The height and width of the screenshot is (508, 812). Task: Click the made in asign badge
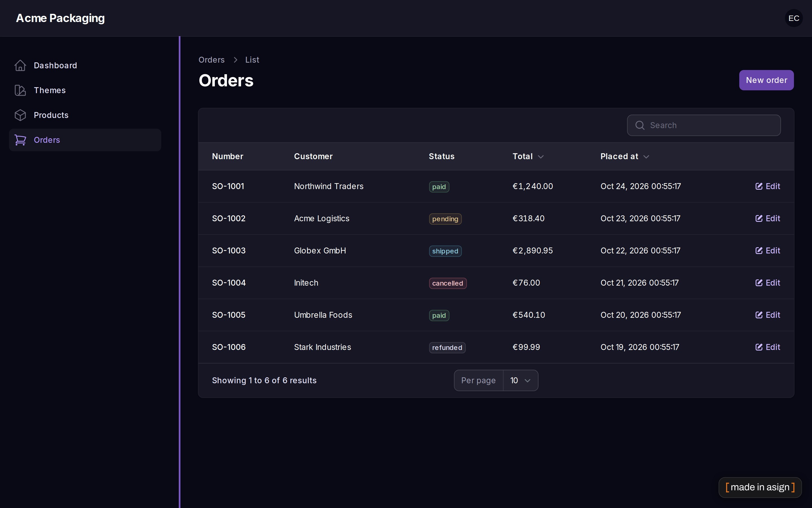pos(760,487)
